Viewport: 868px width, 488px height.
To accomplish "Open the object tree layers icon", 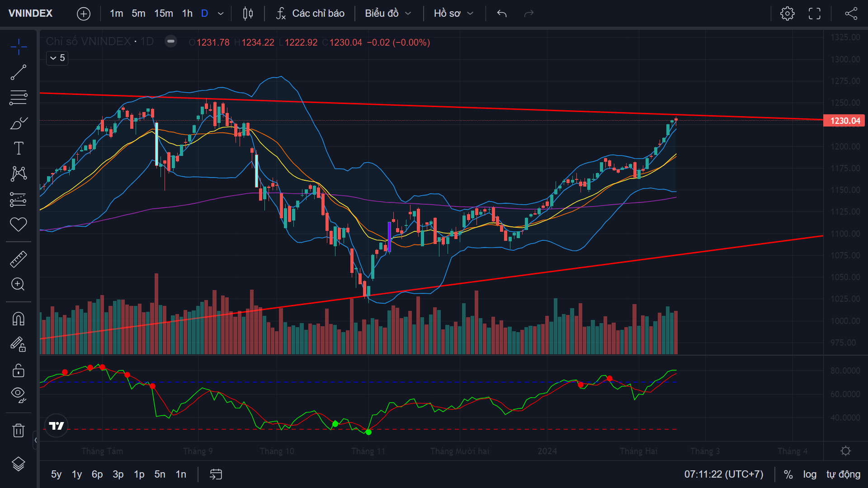I will [x=19, y=464].
